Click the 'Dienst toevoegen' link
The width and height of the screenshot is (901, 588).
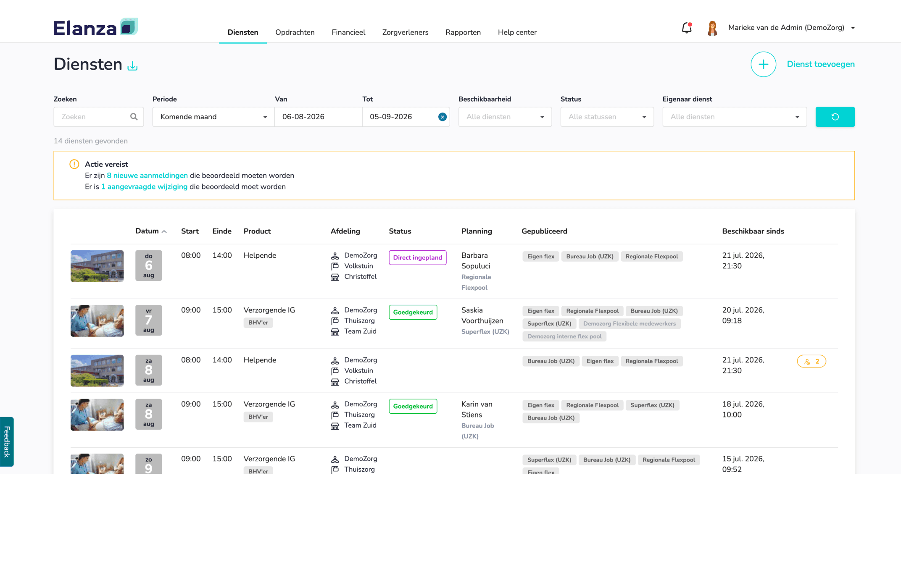(x=821, y=64)
